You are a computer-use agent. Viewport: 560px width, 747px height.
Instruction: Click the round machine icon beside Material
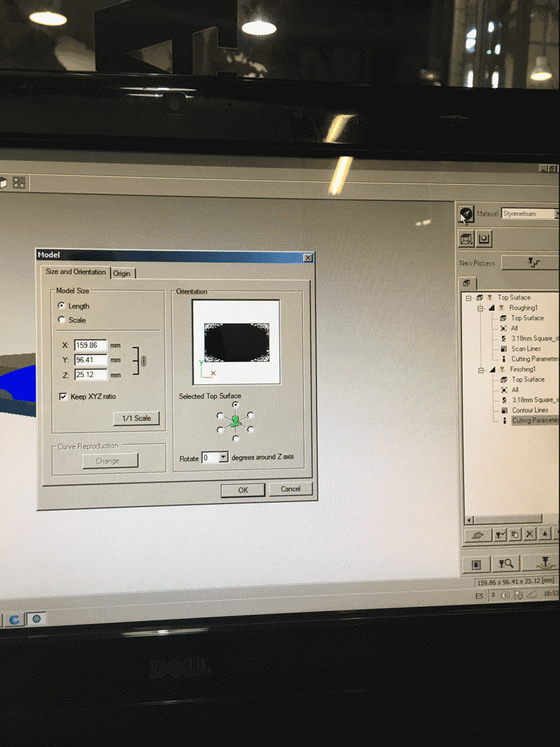click(466, 214)
